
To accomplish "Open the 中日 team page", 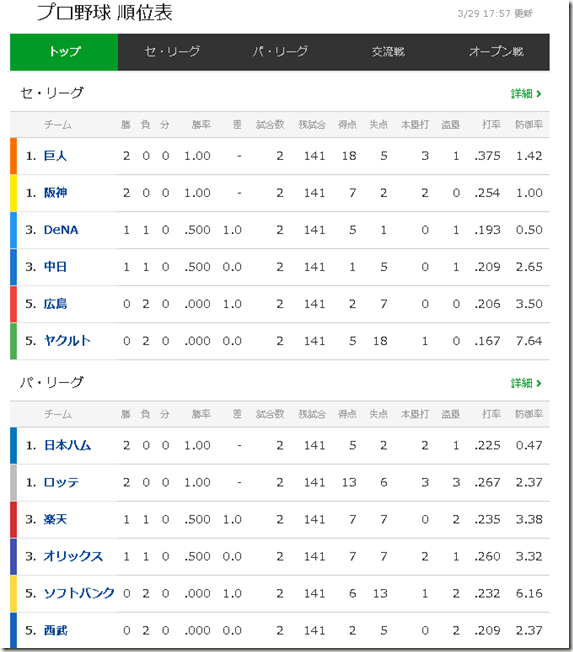I will click(x=55, y=267).
